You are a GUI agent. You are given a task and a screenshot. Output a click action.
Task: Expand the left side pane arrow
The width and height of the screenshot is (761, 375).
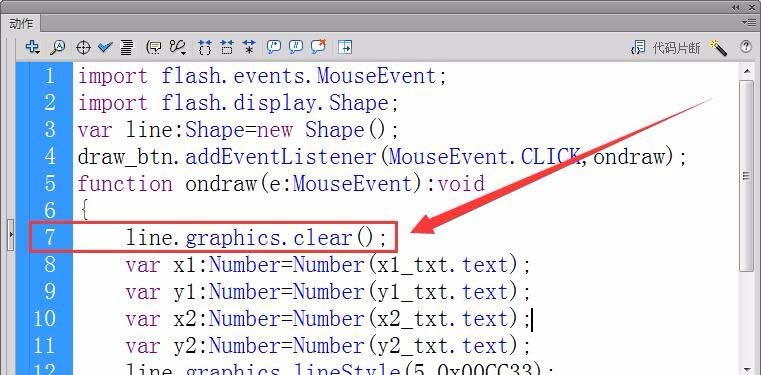point(11,235)
